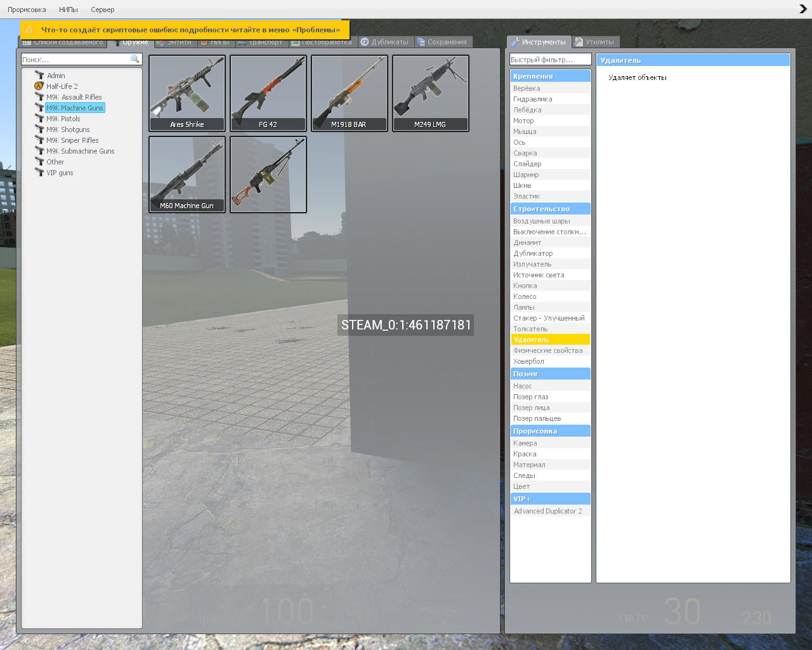Click the warning triangle in the yellow notification
812x650 pixels.
click(29, 29)
